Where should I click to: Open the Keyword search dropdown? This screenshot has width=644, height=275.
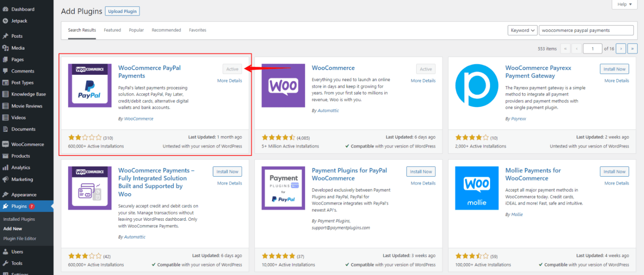tap(522, 30)
